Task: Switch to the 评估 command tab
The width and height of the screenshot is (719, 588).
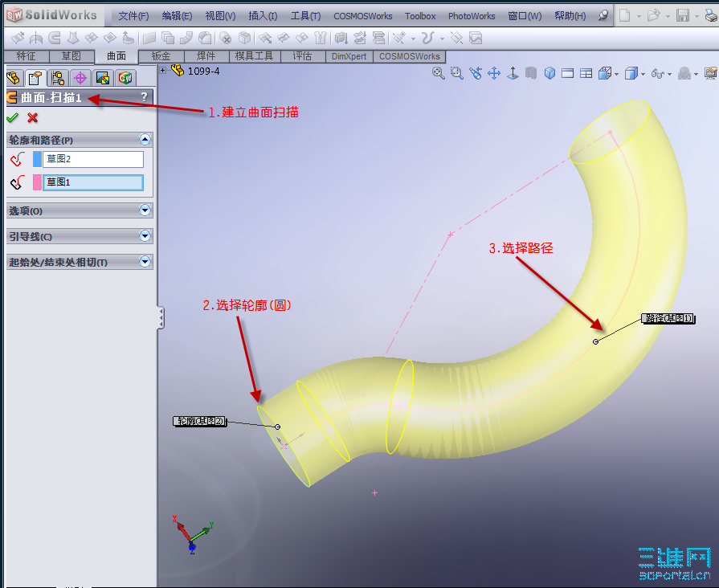Action: point(302,56)
